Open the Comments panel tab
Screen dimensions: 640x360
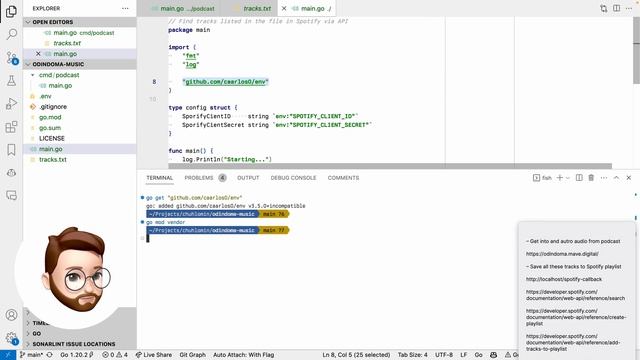(x=343, y=178)
